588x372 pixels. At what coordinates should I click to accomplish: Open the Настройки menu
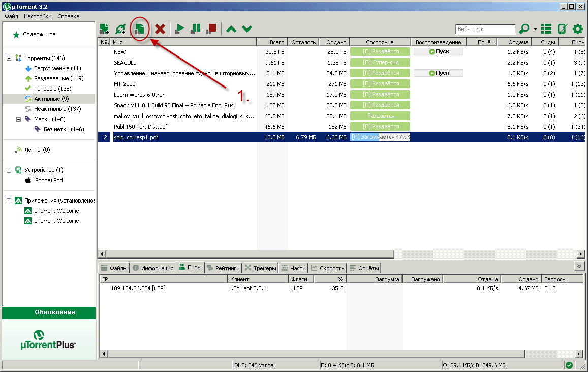(38, 16)
